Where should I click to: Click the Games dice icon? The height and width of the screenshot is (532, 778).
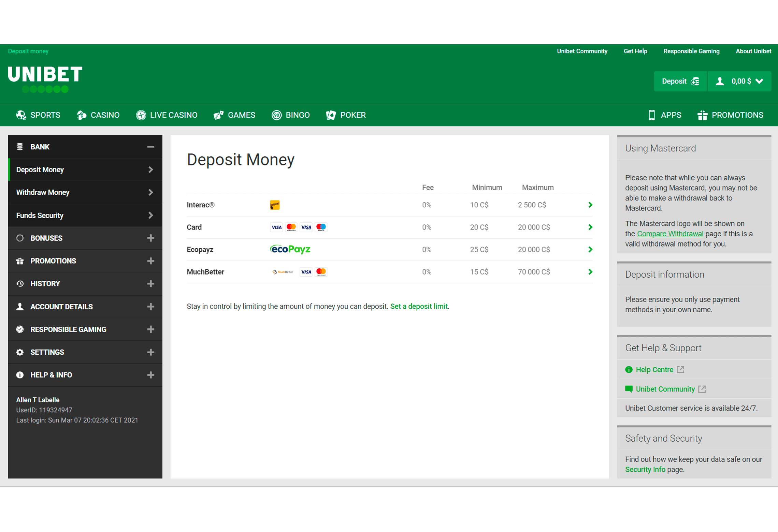pos(219,115)
